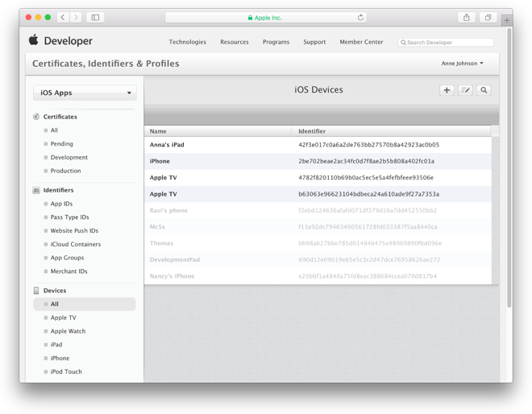The image size is (532, 414).
Task: Open Pass Type IDs
Action: point(69,217)
